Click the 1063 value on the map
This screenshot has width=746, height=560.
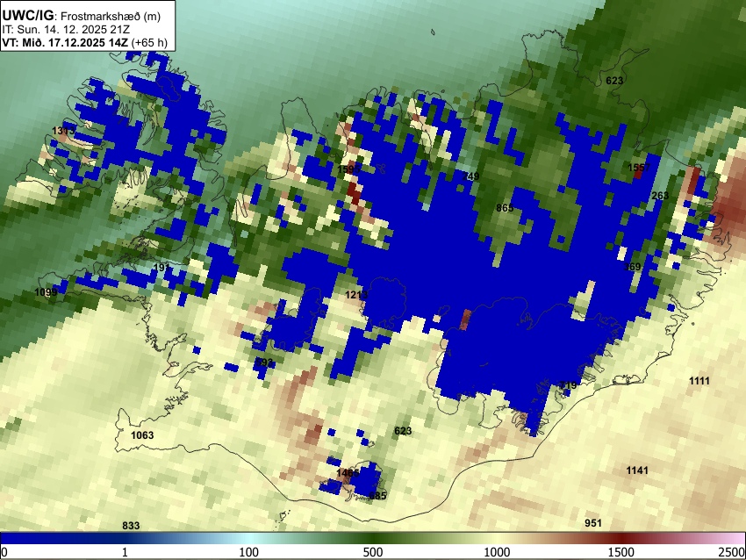pos(142,434)
